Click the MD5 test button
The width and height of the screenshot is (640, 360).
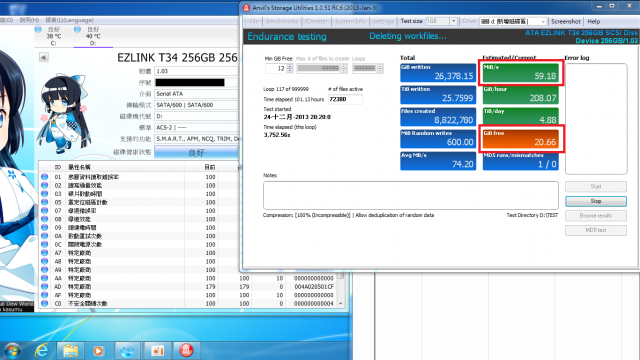596,230
